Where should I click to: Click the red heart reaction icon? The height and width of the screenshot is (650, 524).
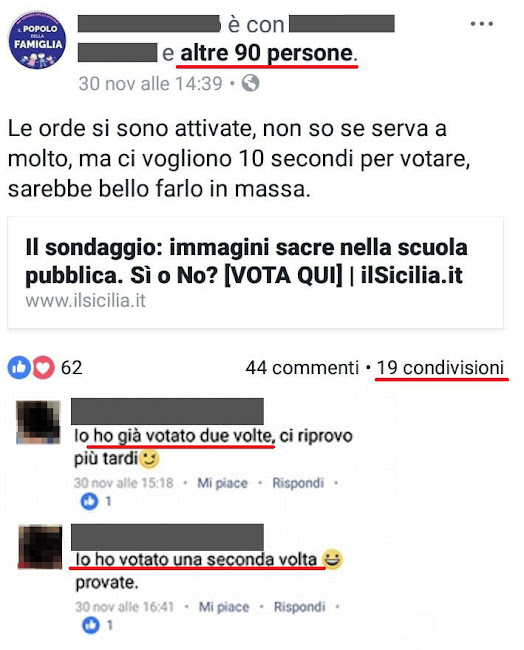pos(43,367)
